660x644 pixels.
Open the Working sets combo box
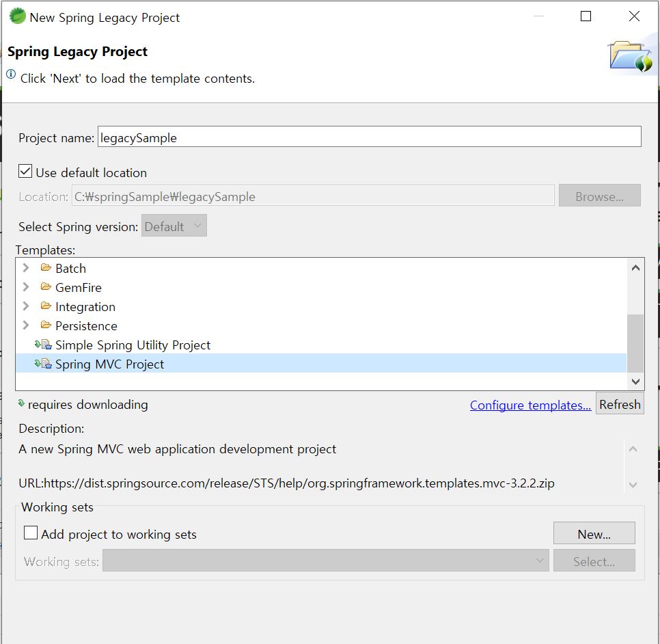point(325,561)
